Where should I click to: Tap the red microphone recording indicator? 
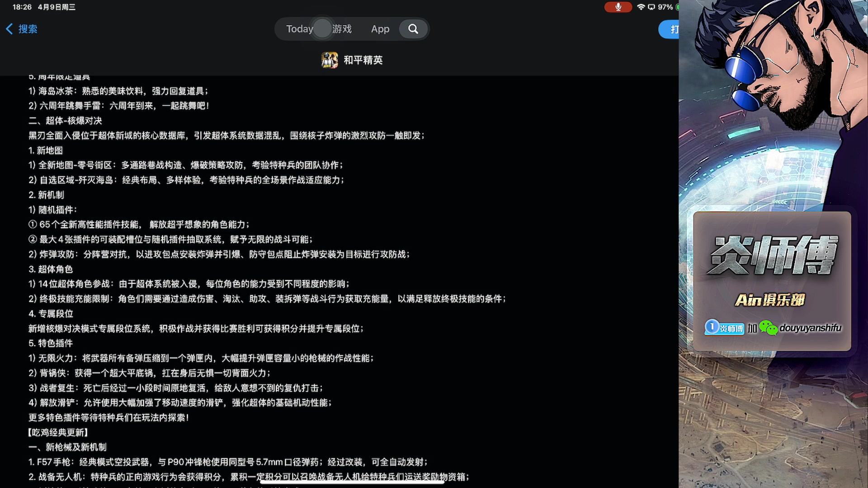tap(618, 7)
